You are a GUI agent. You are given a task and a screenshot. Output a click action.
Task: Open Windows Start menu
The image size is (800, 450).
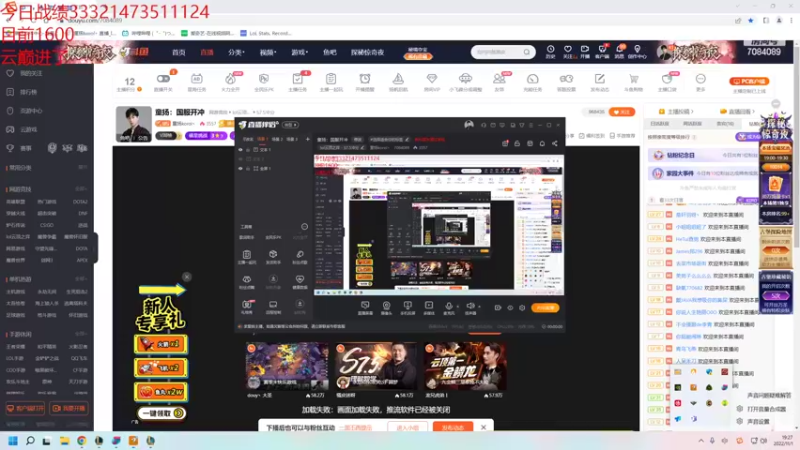(x=13, y=440)
